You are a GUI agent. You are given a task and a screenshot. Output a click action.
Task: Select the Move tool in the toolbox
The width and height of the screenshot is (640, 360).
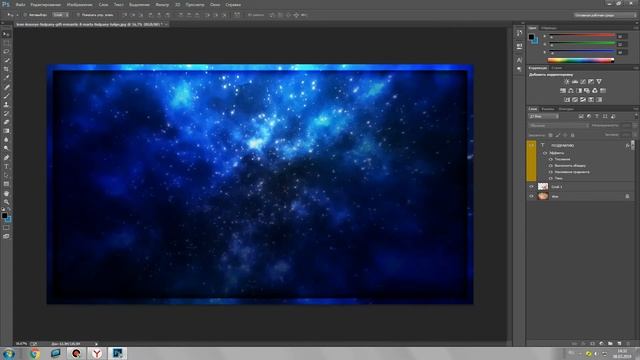[x=6, y=34]
